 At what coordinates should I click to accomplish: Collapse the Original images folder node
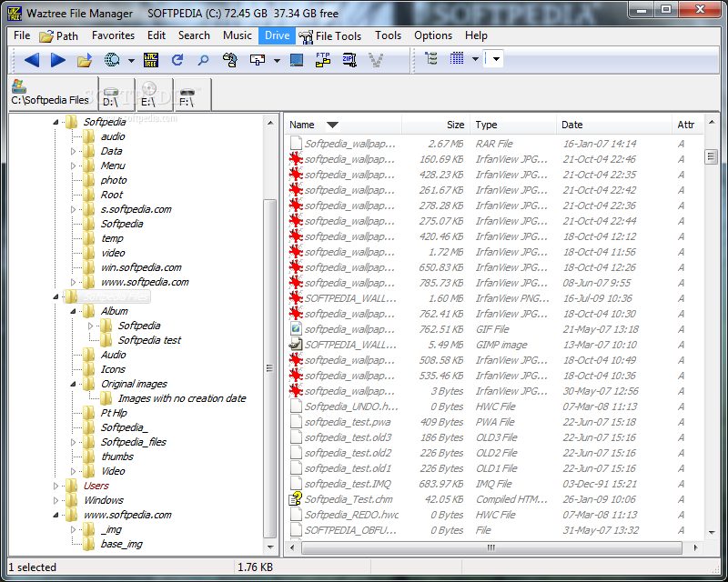point(74,385)
